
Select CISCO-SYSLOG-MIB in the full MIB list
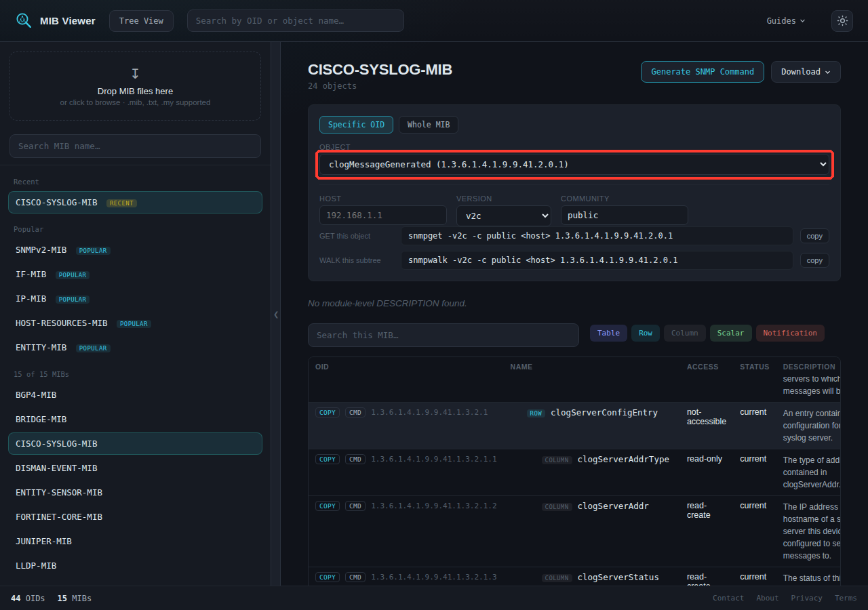pos(135,444)
